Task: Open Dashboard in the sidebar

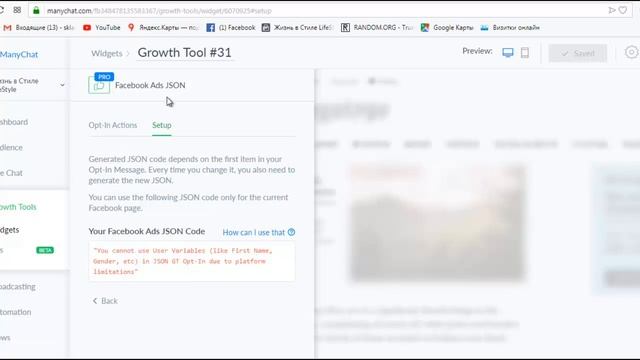Action: pos(14,122)
